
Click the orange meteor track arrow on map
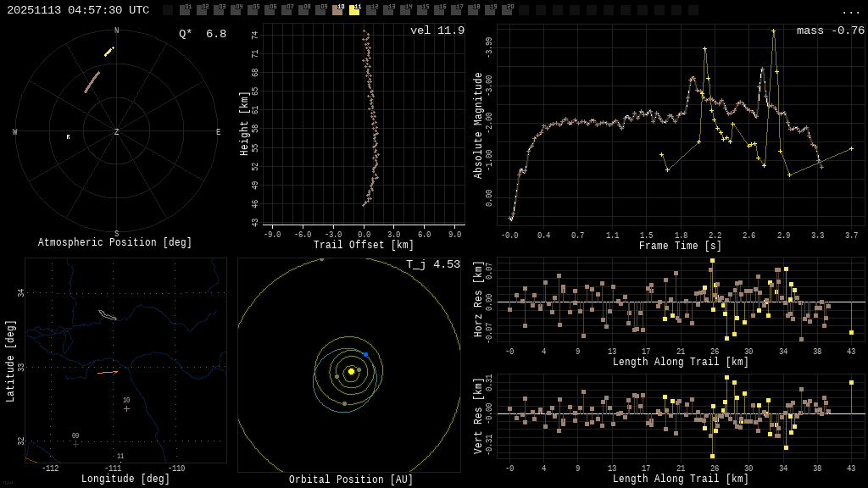point(108,372)
